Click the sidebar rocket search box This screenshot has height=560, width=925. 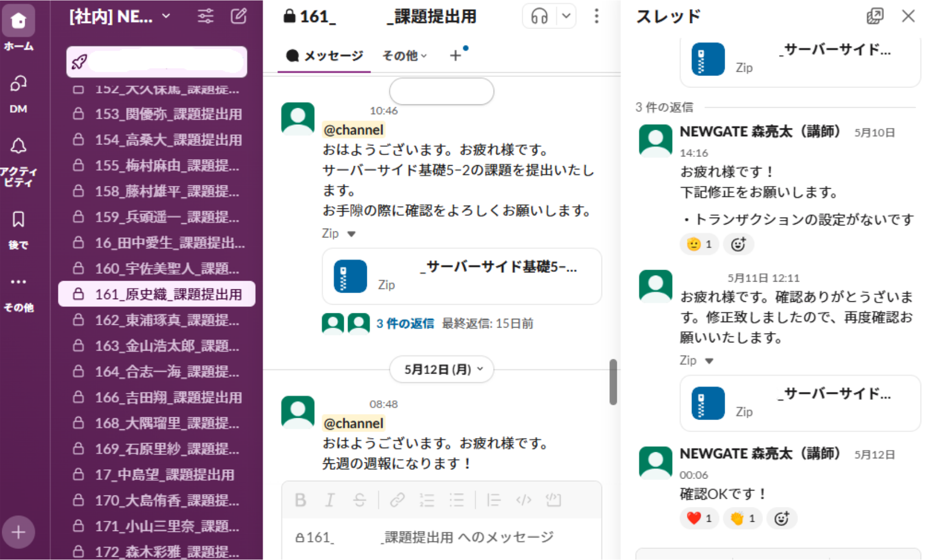tap(157, 62)
